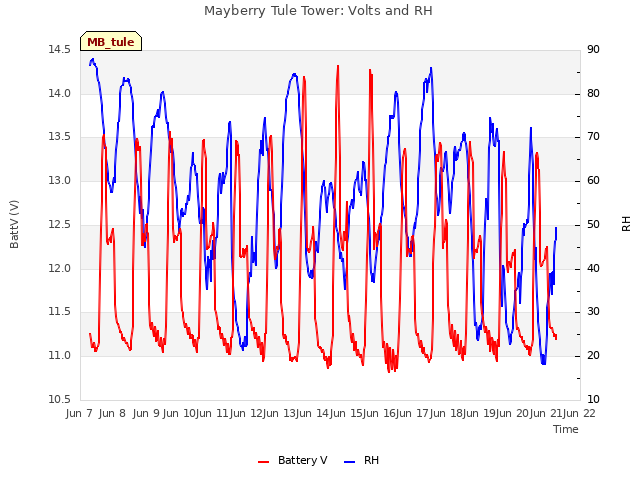
Task: Click the 13.5 tick on BattV axis
Action: (60, 136)
